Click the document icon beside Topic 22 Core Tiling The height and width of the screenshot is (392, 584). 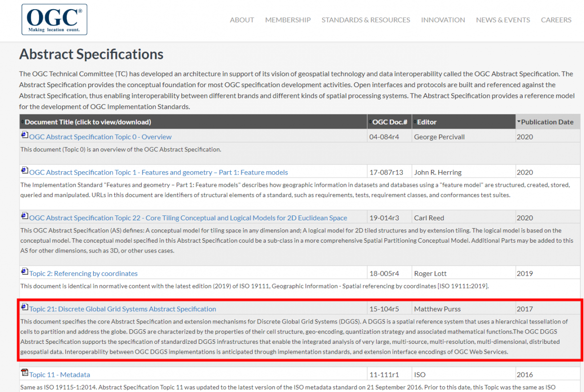pyautogui.click(x=24, y=216)
